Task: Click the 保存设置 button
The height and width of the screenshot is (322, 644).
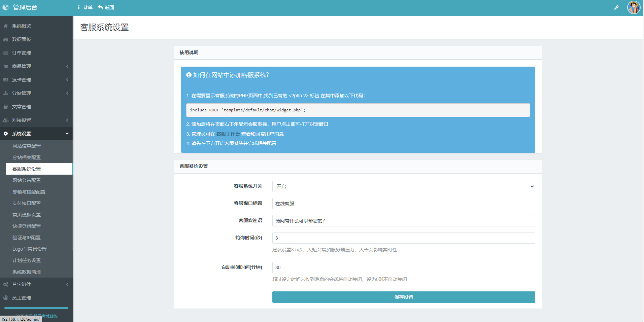Action: (403, 297)
